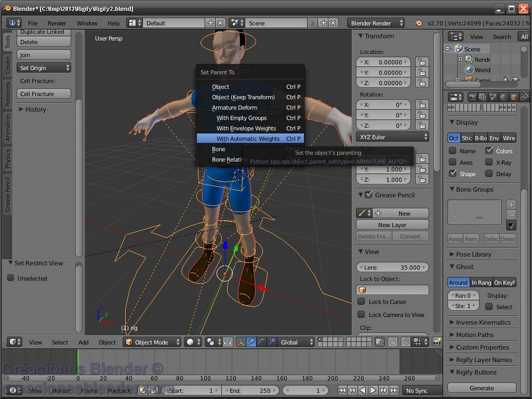Enable the snap magnet in the 3D viewport header
The height and width of the screenshot is (399, 532).
tap(406, 342)
